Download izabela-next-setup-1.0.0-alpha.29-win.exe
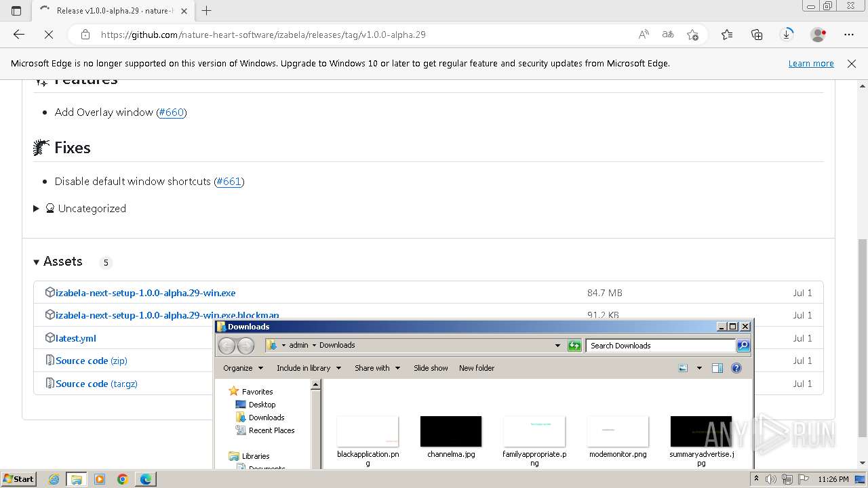Image resolution: width=868 pixels, height=488 pixels. click(x=146, y=293)
